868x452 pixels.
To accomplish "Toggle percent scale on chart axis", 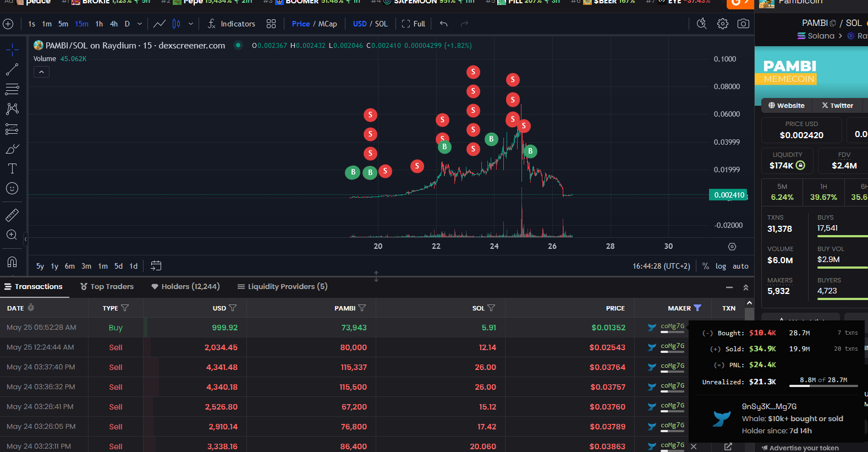I will (706, 266).
